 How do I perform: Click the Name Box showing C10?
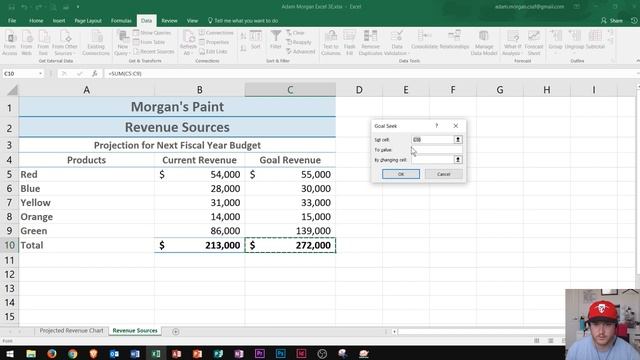click(x=19, y=73)
